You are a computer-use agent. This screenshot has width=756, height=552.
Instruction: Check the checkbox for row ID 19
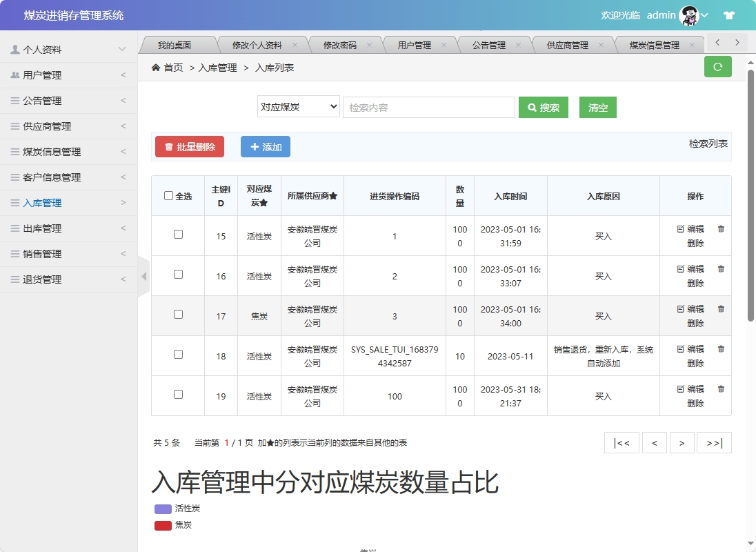(177, 395)
